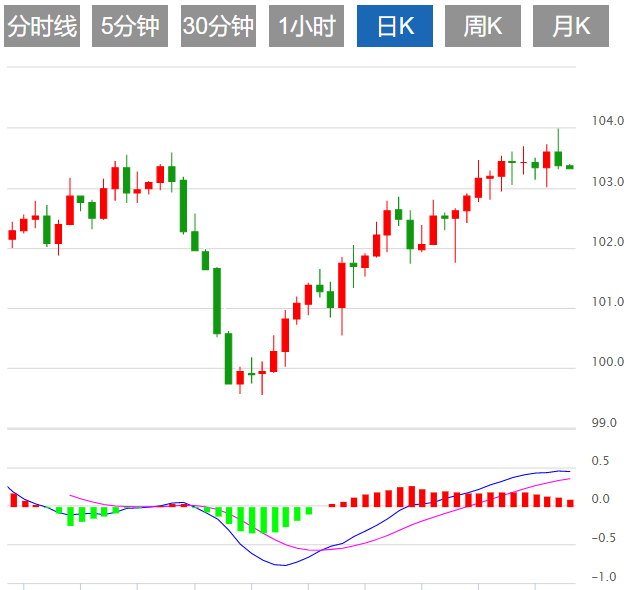The width and height of the screenshot is (632, 590).
Task: Click the 102.0 price axis label
Action: tap(607, 242)
